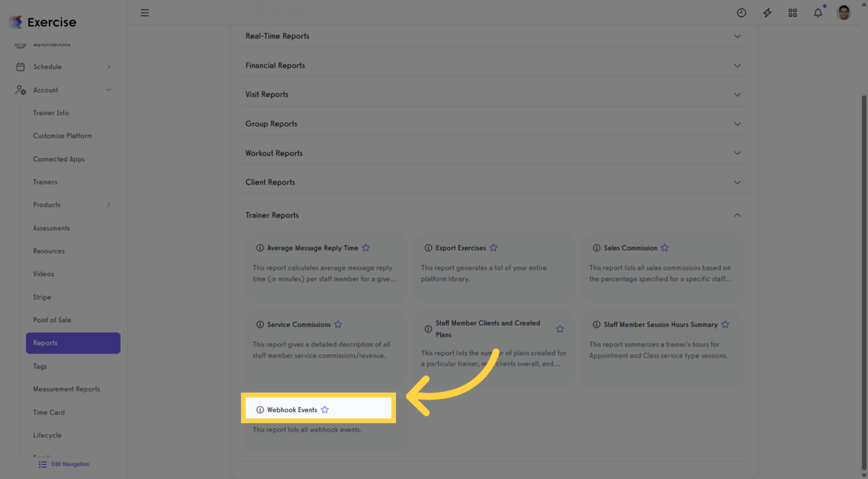Open the recent activity clock icon

pos(742,12)
